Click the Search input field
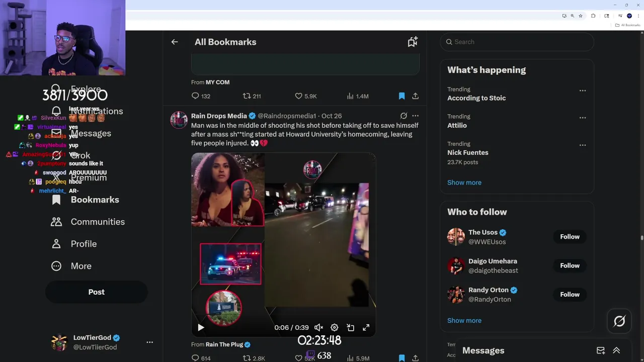644x362 pixels. click(517, 42)
